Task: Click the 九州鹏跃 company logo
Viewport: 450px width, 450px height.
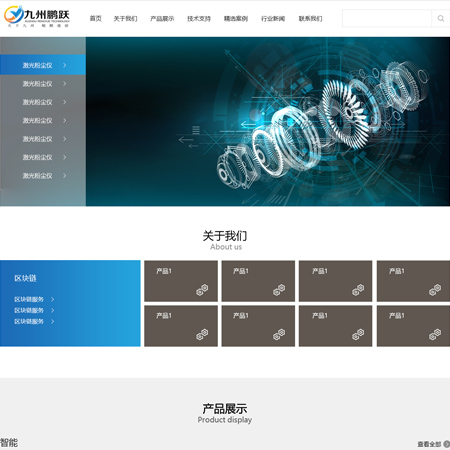Action: (x=37, y=17)
